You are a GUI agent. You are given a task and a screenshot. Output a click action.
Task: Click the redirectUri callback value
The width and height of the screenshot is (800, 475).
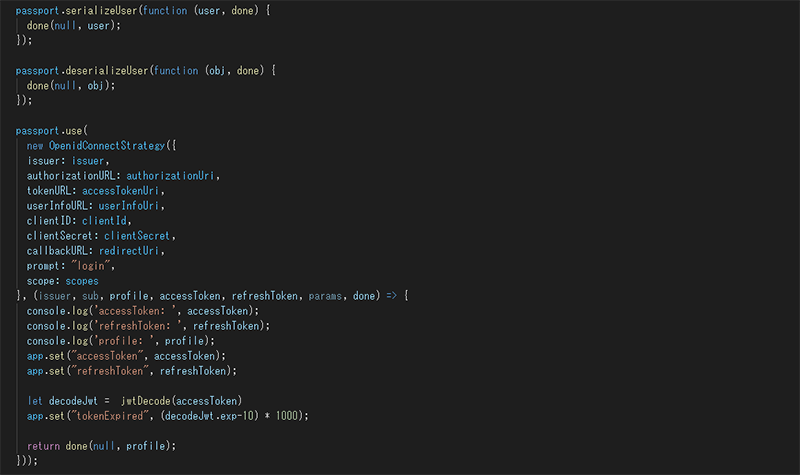point(129,251)
